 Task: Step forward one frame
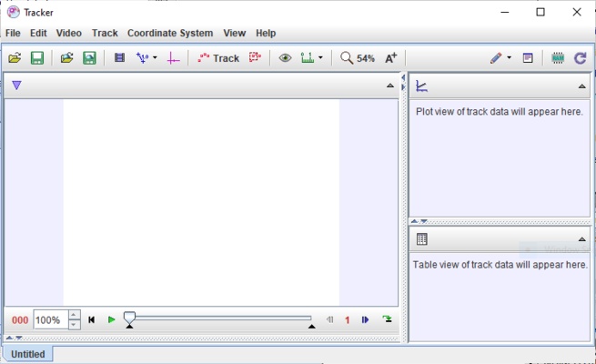coord(365,320)
